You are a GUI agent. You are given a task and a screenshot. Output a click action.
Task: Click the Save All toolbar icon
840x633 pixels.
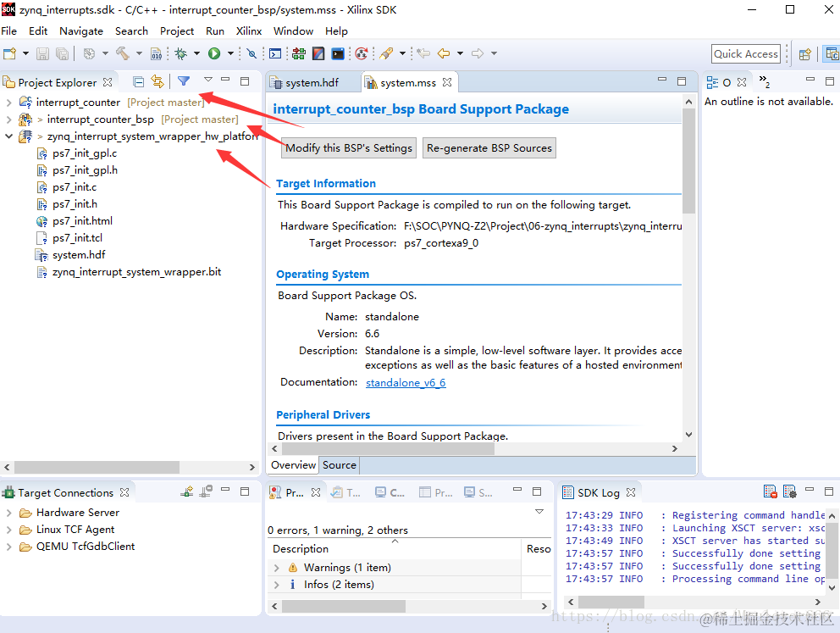(62, 53)
